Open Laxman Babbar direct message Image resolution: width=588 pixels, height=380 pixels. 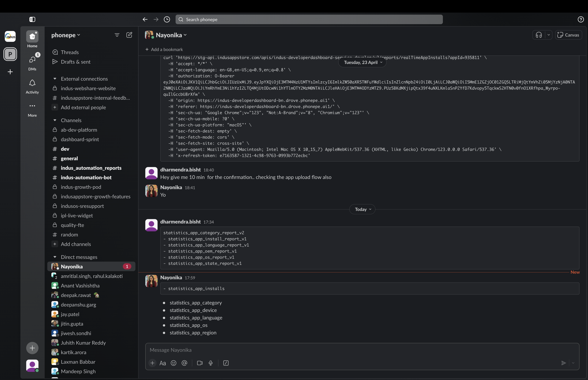91,362
